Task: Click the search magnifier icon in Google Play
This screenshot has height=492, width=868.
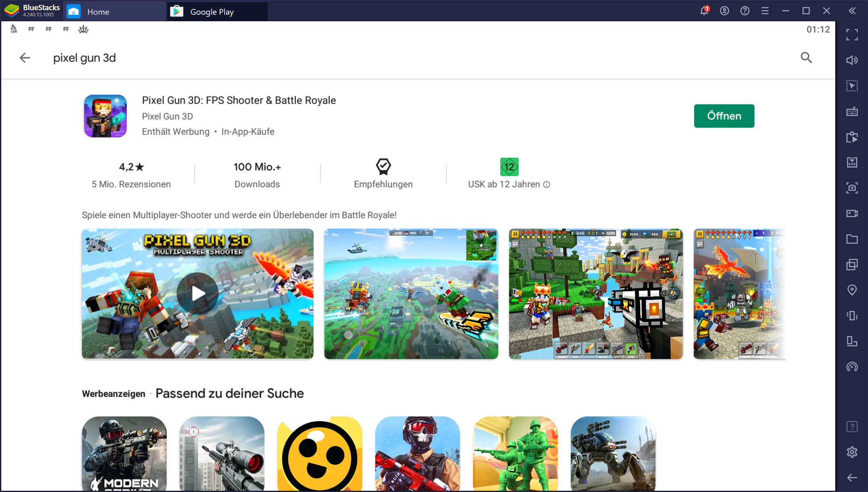Action: coord(806,58)
